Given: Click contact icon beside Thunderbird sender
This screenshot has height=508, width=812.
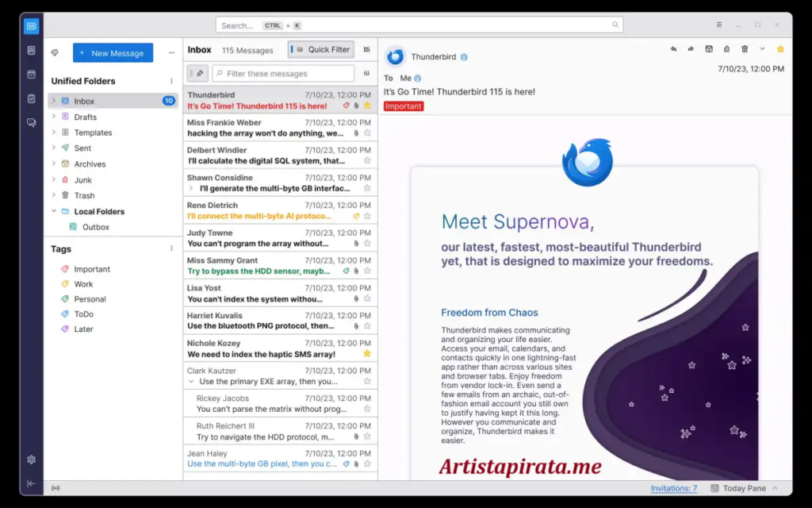Looking at the screenshot, I should click(464, 57).
